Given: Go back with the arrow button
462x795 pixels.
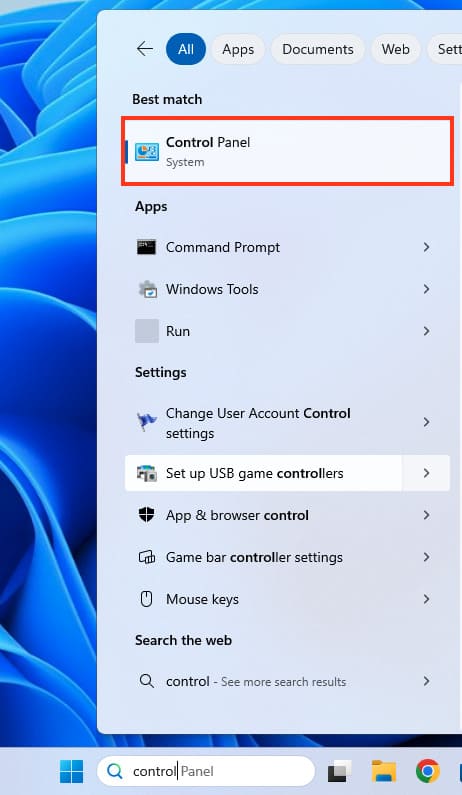Looking at the screenshot, I should tap(145, 49).
